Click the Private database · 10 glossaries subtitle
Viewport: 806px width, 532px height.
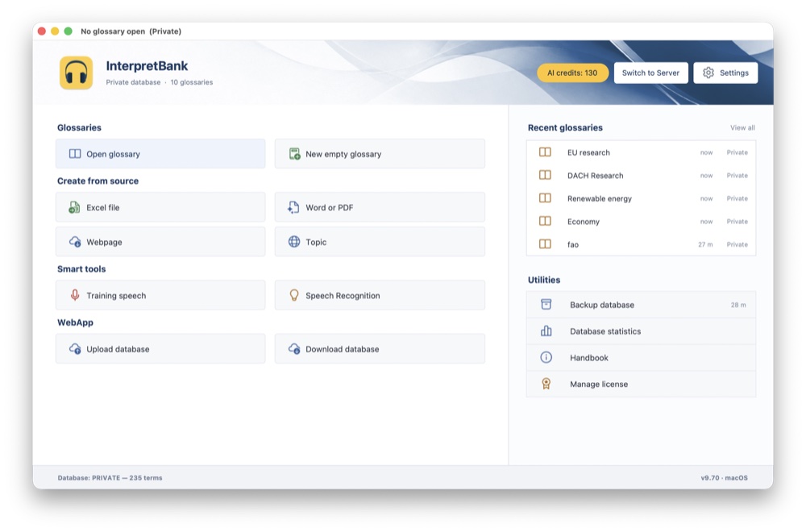(x=160, y=82)
